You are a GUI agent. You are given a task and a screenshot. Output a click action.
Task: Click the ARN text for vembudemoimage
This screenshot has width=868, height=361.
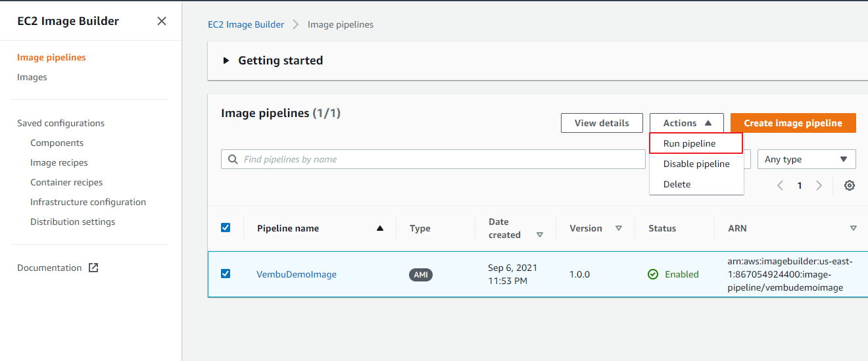790,274
